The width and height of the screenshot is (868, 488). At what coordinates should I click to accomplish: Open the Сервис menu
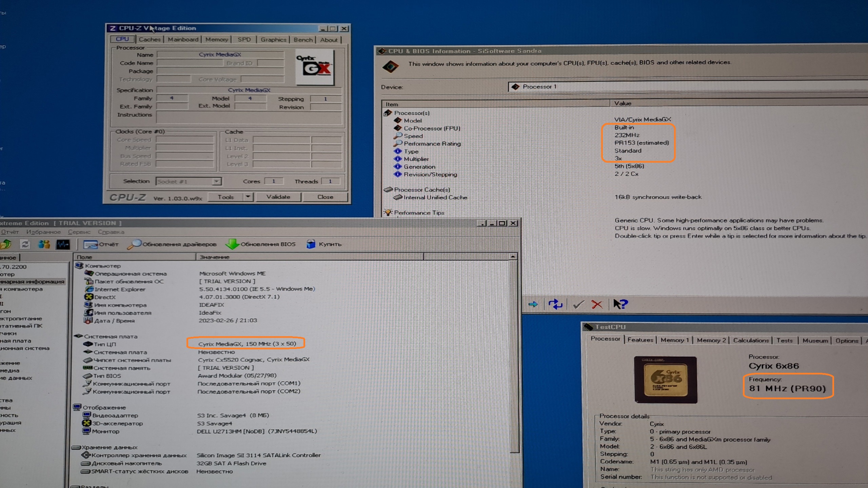tap(79, 232)
